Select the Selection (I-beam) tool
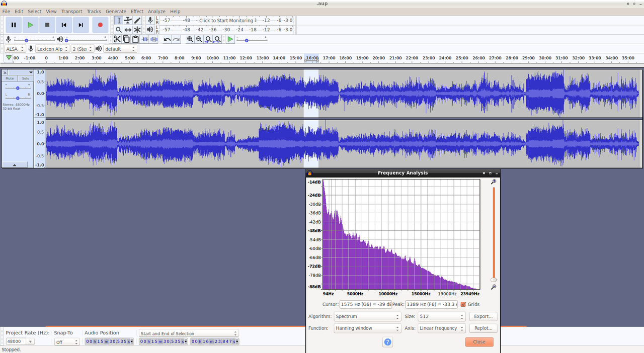This screenshot has width=644, height=353. coord(119,20)
